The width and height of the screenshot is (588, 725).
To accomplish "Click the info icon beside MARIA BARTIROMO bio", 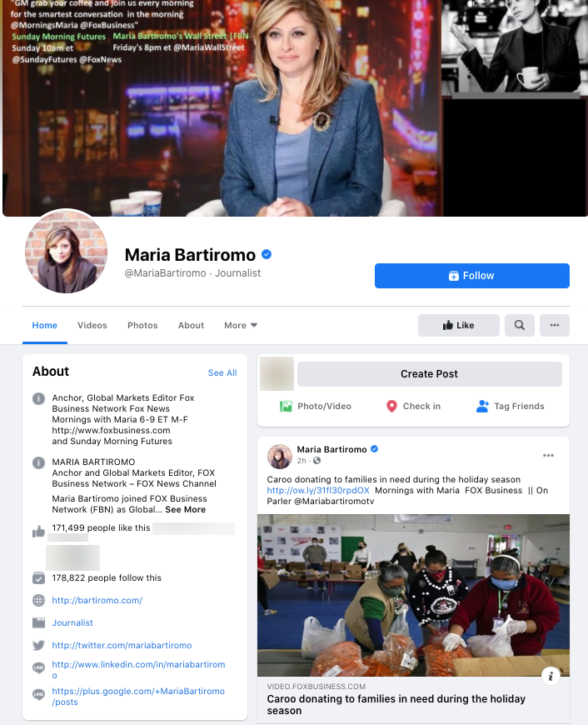I will tap(39, 462).
